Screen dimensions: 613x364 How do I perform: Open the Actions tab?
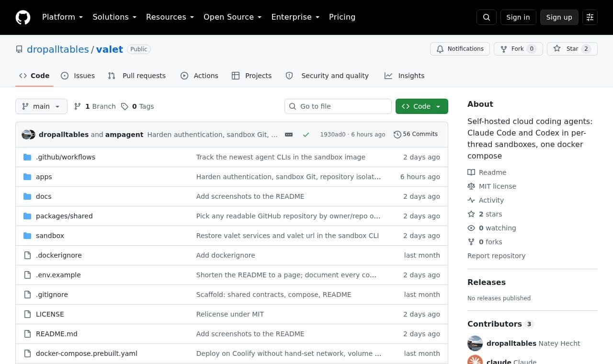pos(199,76)
